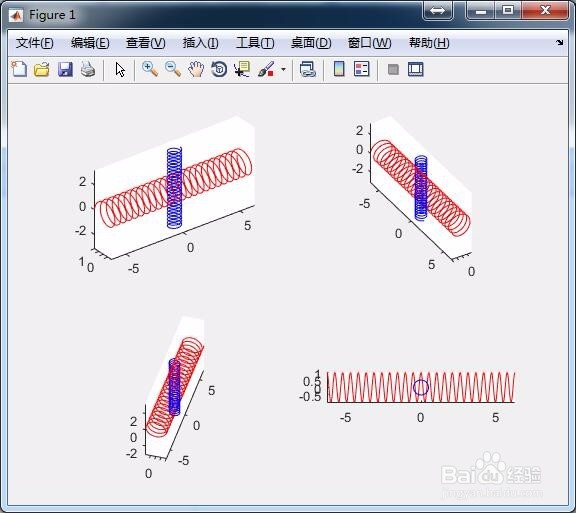Click the double-arrow button in title bar
This screenshot has width=576, height=513.
pos(437,11)
